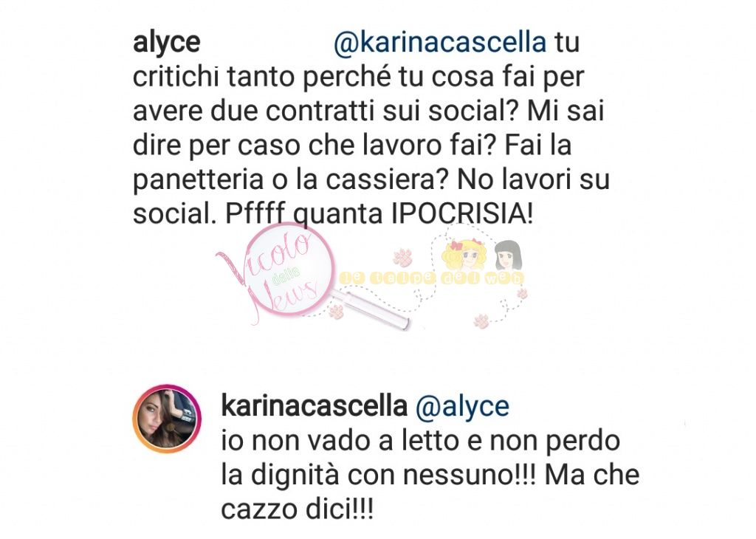Click the black-haired cartoon girl icon
Image resolution: width=756 pixels, height=539 pixels.
point(508,255)
